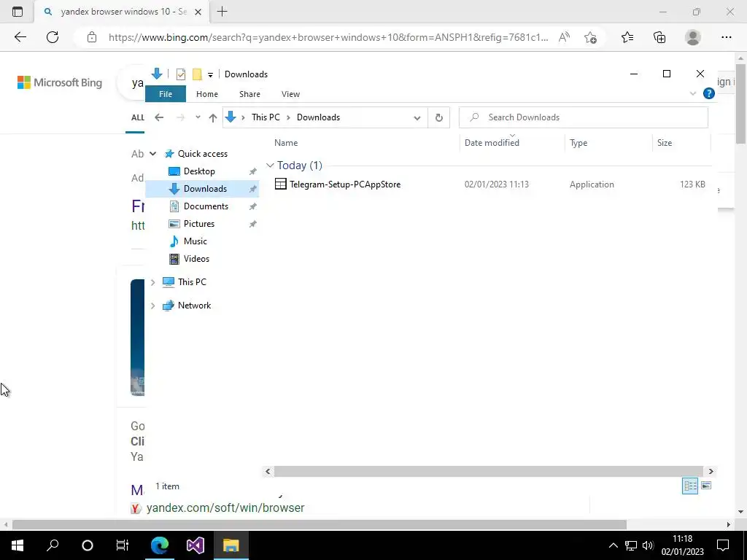
Task: Open volume control in system tray
Action: (648, 545)
